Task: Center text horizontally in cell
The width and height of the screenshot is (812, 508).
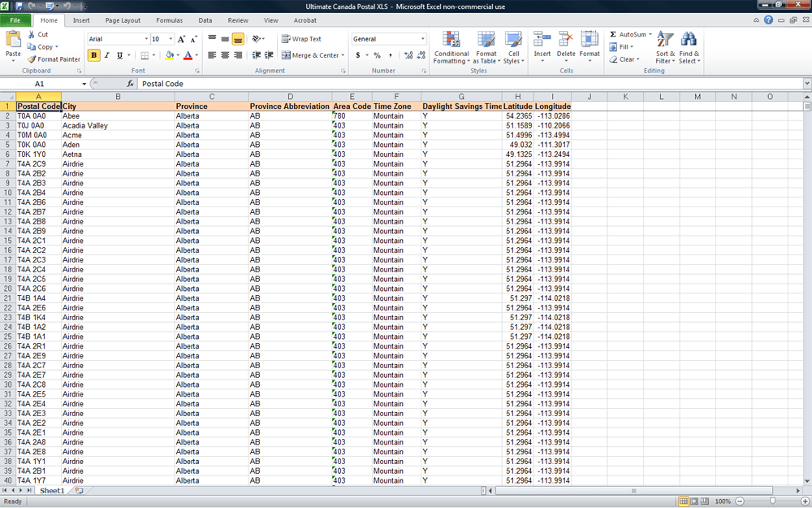Action: tap(225, 55)
